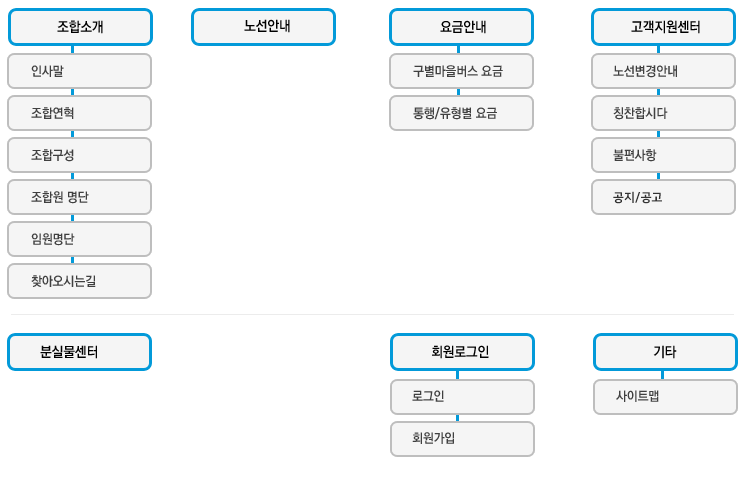Viewport: 743px width, 478px height.
Task: Open the 로그인 link
Action: click(x=462, y=397)
